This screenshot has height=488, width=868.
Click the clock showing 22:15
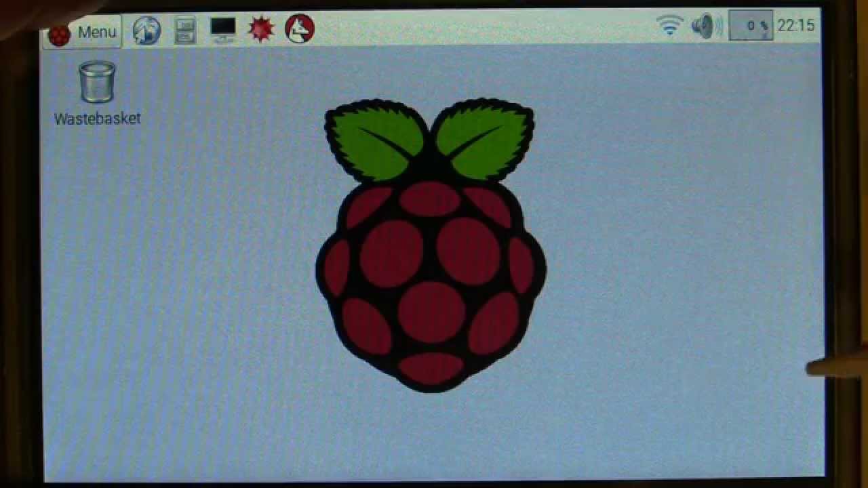pyautogui.click(x=796, y=25)
